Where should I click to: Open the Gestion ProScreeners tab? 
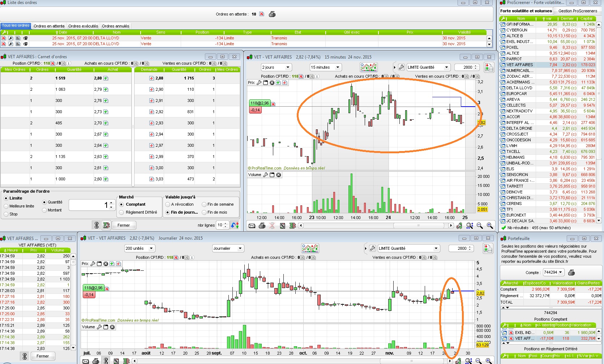tap(578, 11)
